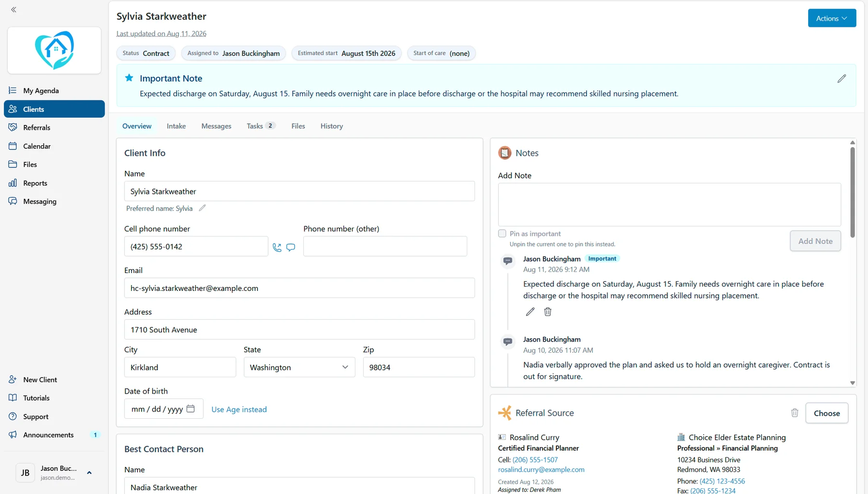Click the Referral Source asterisk icon
Screen dimensions: 868x494
[x=505, y=413]
